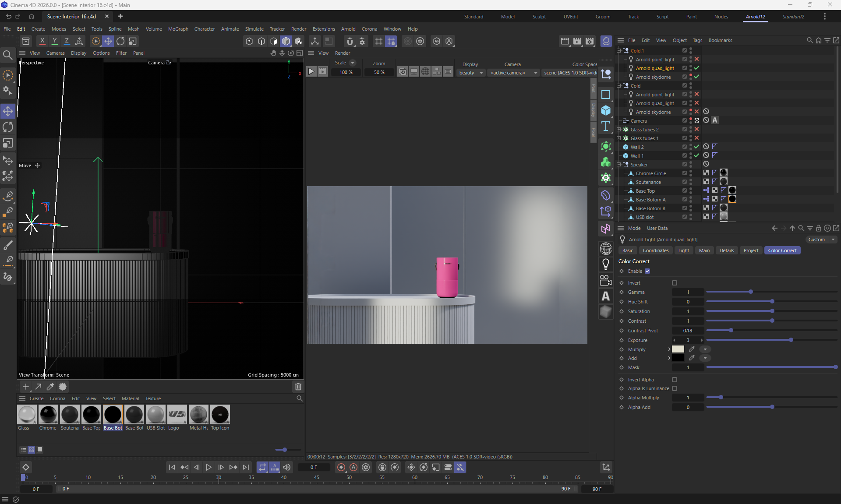Tick the Invert checkbox
The width and height of the screenshot is (841, 504).
[675, 283]
